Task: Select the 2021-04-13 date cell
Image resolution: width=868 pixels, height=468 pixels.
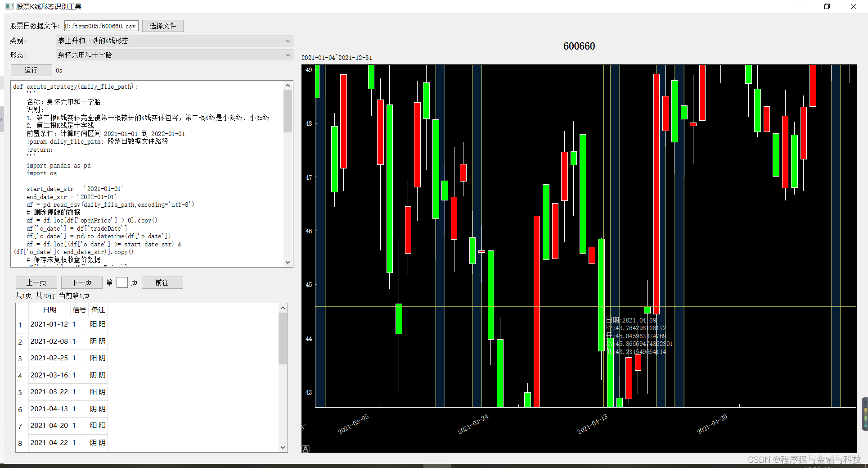Action: 49,409
